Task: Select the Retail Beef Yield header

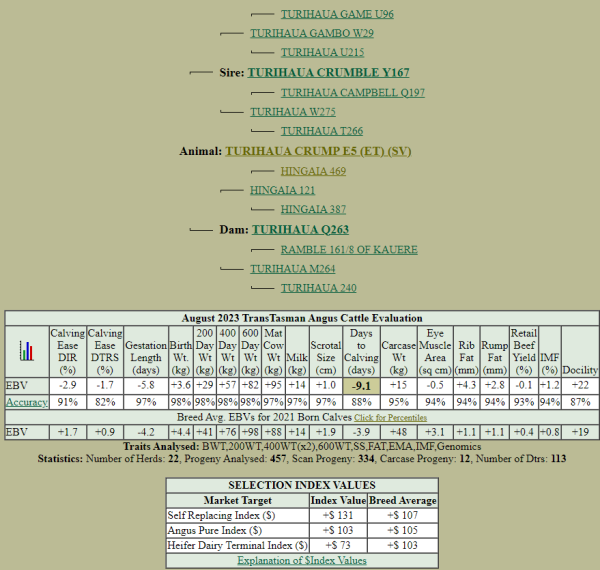Action: pyautogui.click(x=524, y=352)
